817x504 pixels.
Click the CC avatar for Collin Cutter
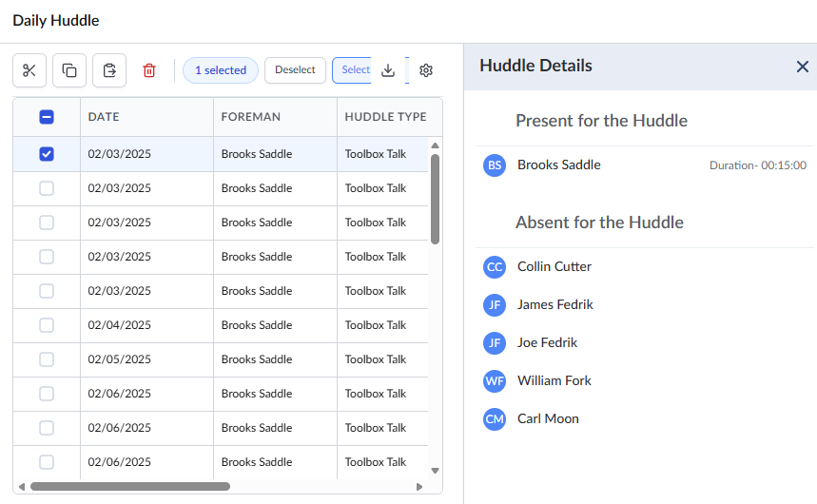(495, 267)
